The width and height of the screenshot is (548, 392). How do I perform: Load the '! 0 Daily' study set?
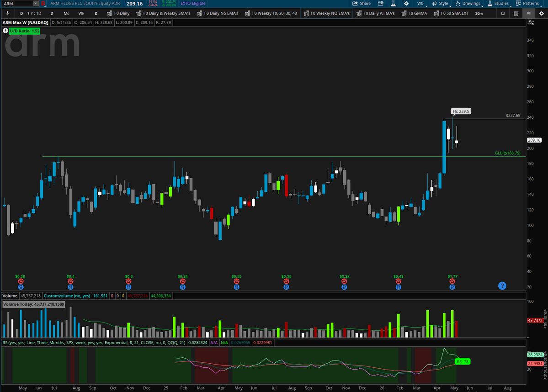[118, 13]
